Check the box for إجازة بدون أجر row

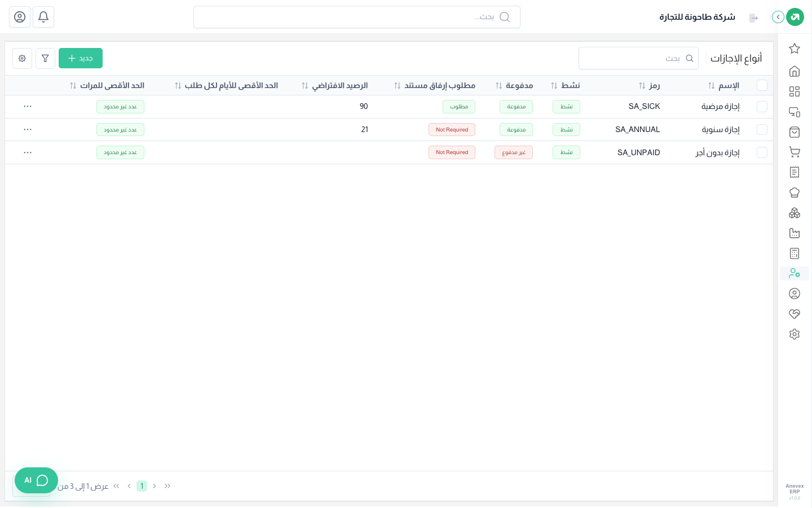tap(762, 152)
